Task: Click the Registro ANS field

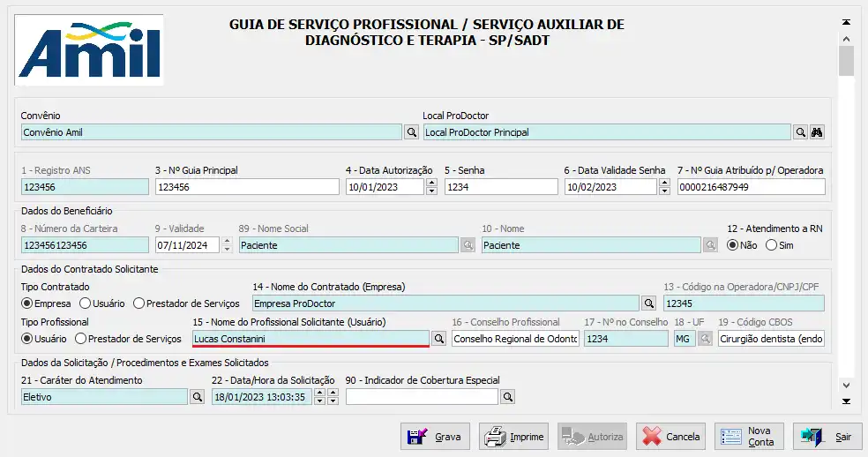Action: [x=86, y=187]
